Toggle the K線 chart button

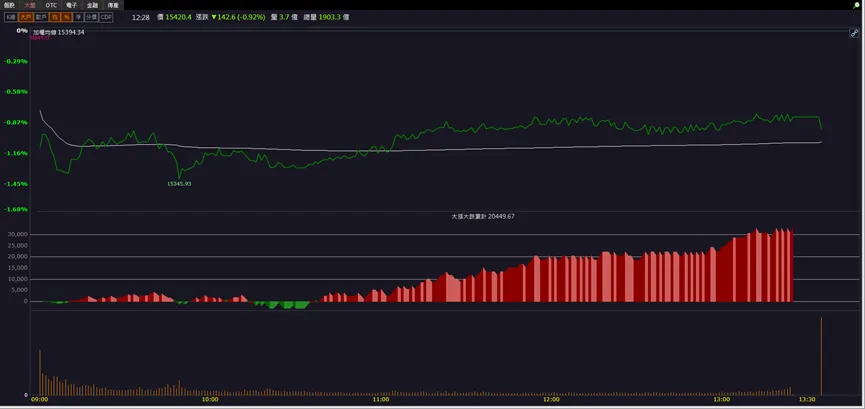10,17
